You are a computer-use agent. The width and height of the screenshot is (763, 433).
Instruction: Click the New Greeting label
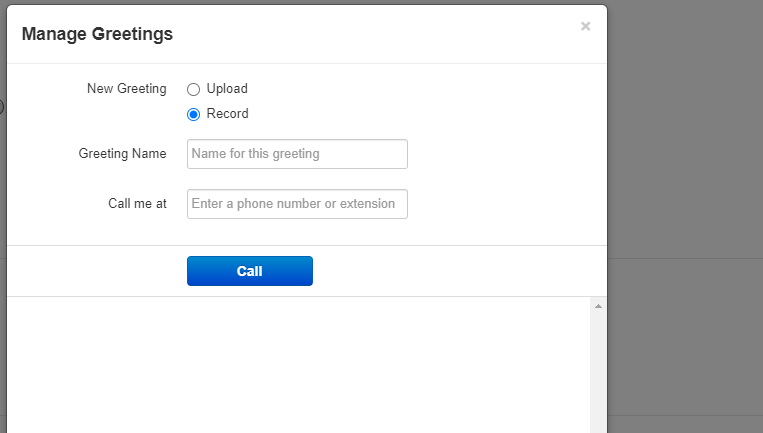click(x=127, y=89)
